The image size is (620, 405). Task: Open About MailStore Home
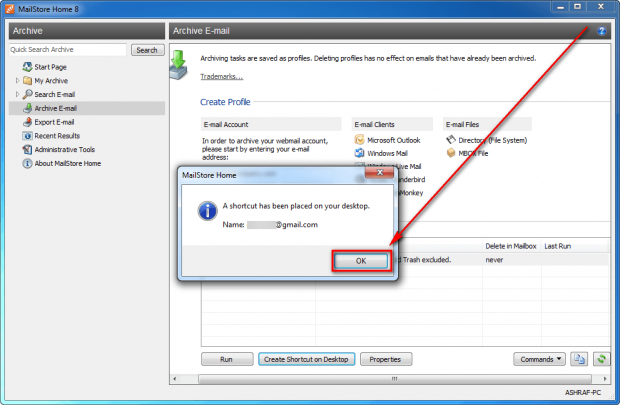tap(68, 163)
